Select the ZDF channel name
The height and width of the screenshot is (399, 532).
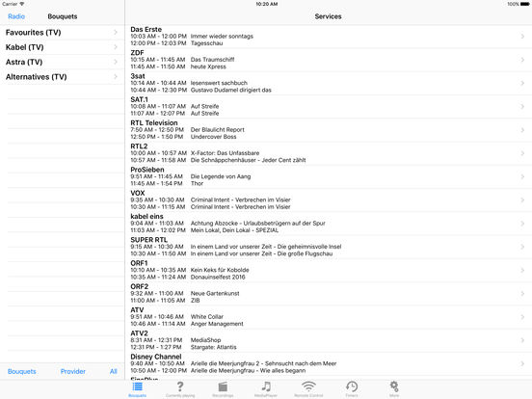[x=137, y=53]
